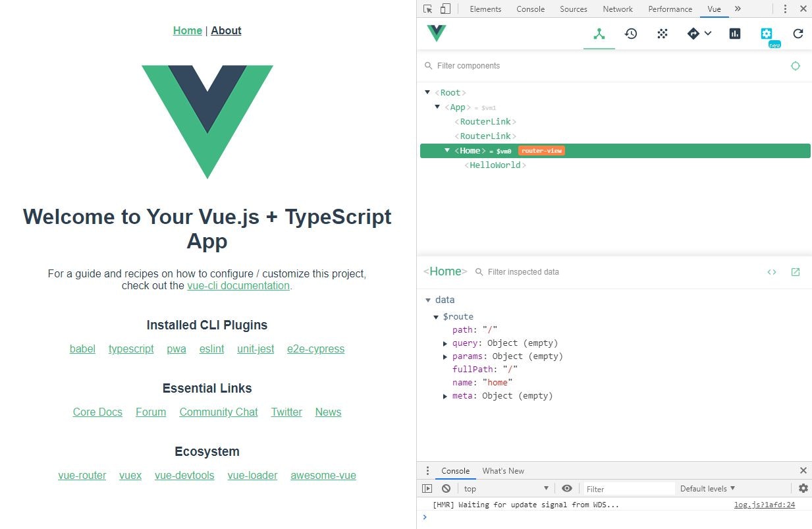Image resolution: width=812 pixels, height=529 pixels.
Task: Open the Twitter link
Action: pos(286,412)
